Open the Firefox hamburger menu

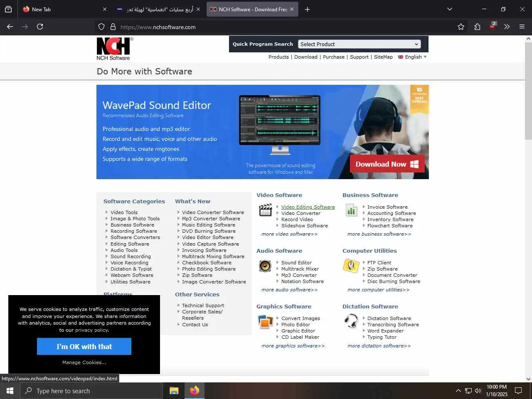click(522, 27)
